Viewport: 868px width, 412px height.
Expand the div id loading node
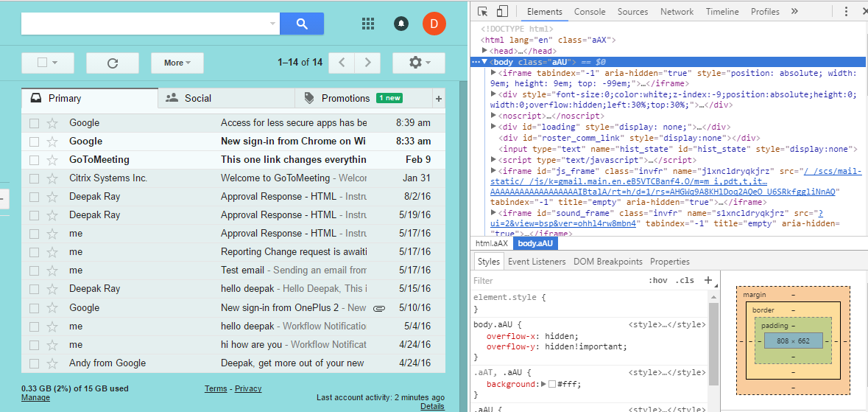(494, 127)
